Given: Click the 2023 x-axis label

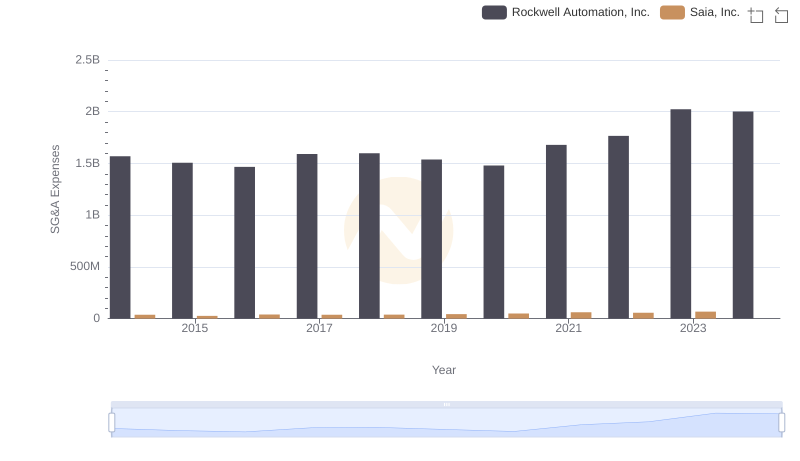Looking at the screenshot, I should point(693,328).
